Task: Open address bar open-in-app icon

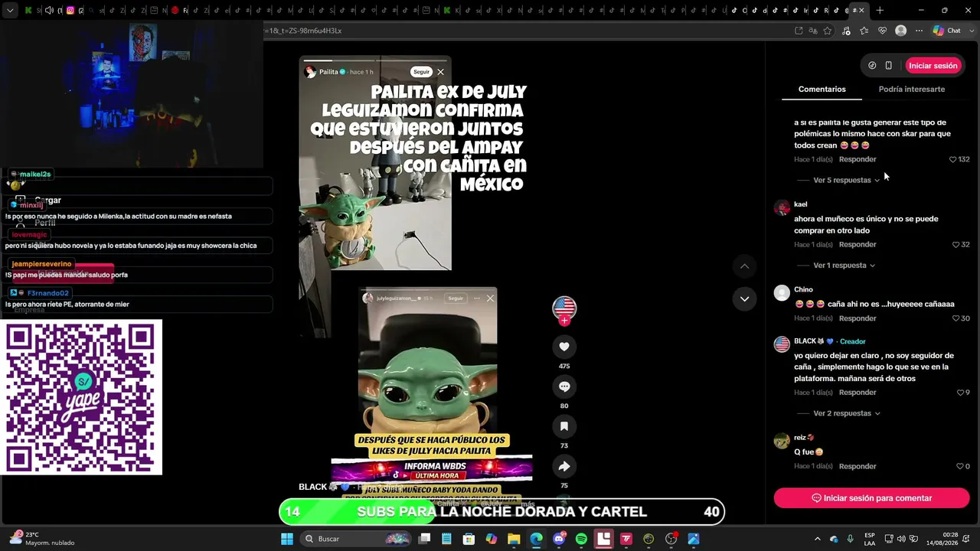Action: pos(799,31)
